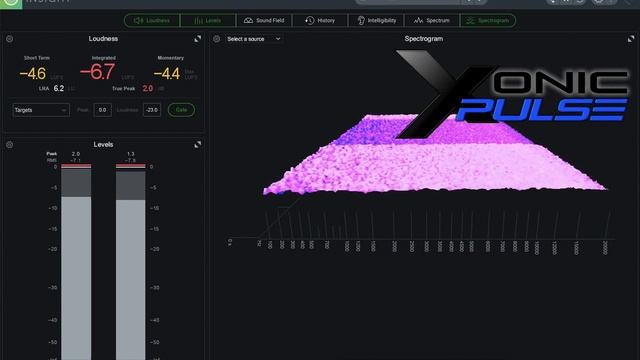This screenshot has width=640, height=360.
Task: Click the Loudness target field showing -23.0
Action: (152, 110)
